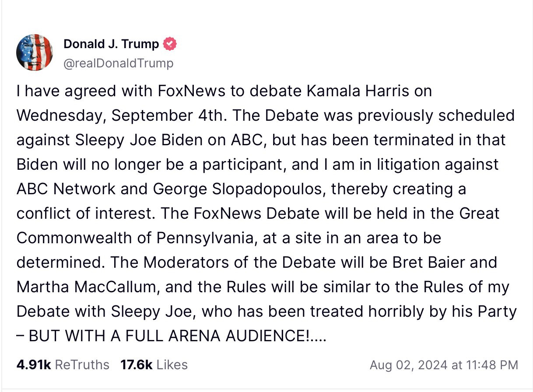Screen dimensions: 533x392
Task: View the 4.91k ReTruths list
Action: (x=63, y=365)
